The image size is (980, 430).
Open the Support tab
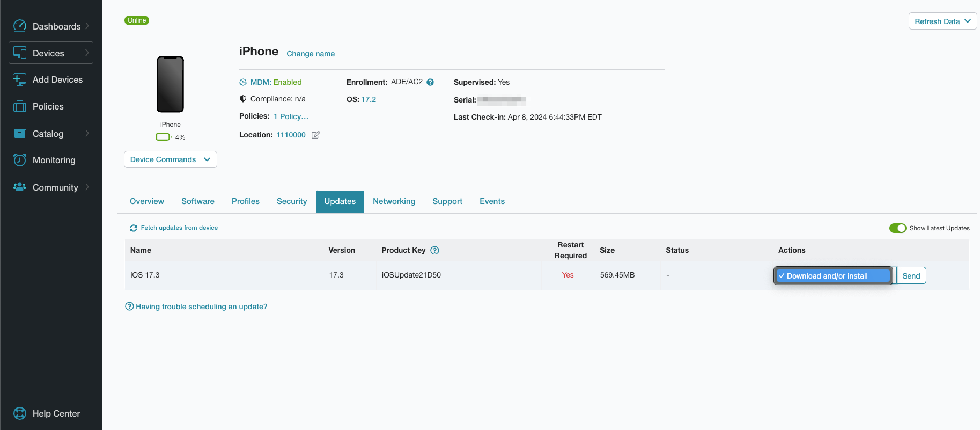[x=447, y=201]
